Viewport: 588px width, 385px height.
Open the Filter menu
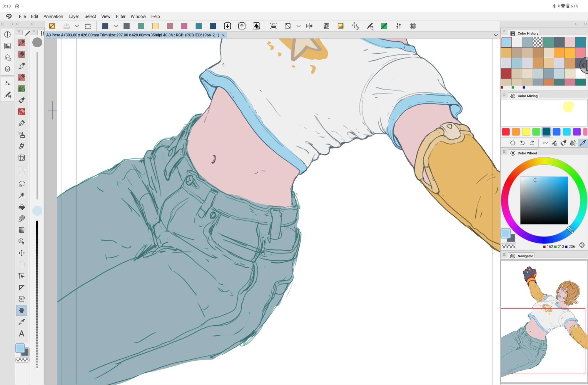pos(120,16)
